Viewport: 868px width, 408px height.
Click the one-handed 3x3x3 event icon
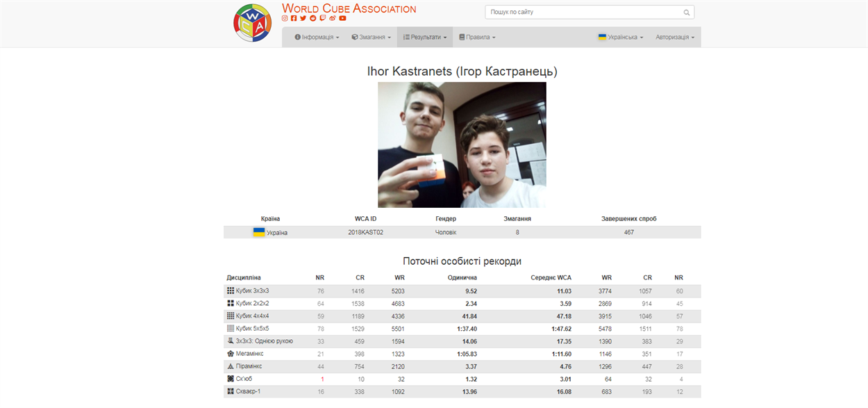(231, 341)
